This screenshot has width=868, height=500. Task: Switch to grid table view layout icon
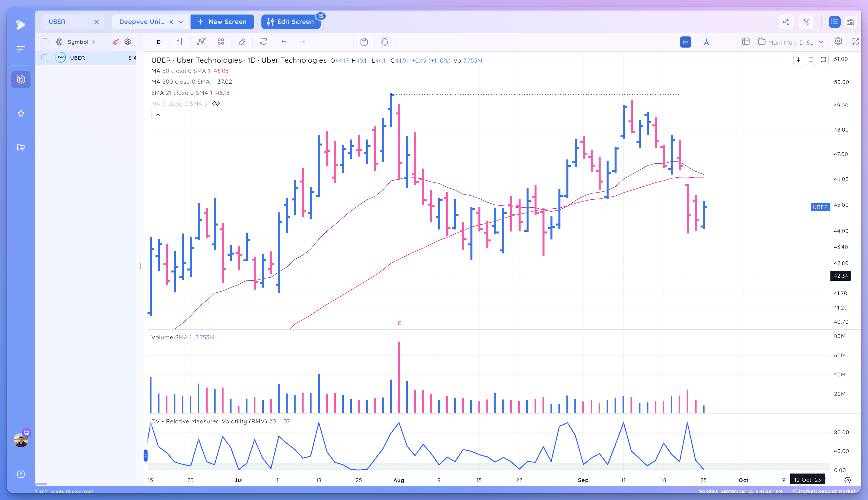[x=851, y=22]
